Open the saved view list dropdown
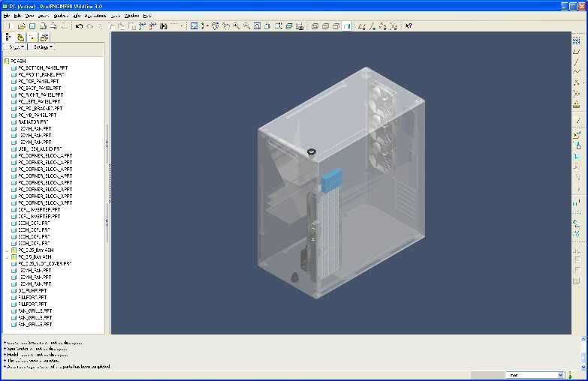The width and height of the screenshot is (588, 381). click(279, 26)
